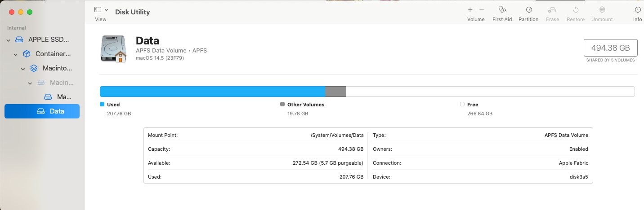Click the grey Other Volumes legend swatch

pos(282,104)
